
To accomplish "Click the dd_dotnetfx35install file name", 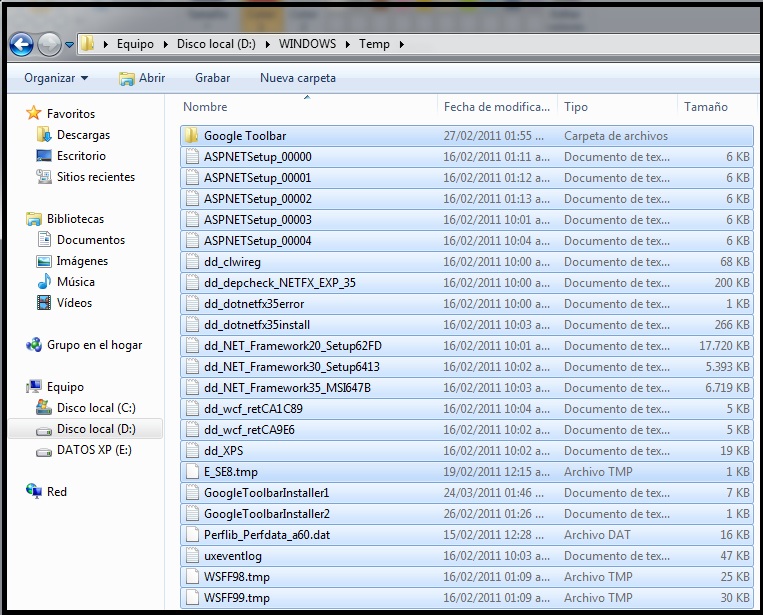I will point(256,325).
